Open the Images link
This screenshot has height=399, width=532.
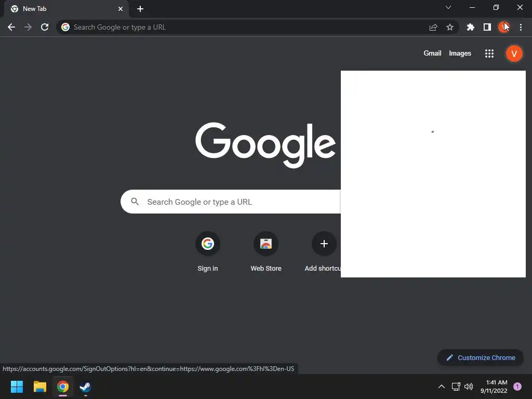(460, 54)
